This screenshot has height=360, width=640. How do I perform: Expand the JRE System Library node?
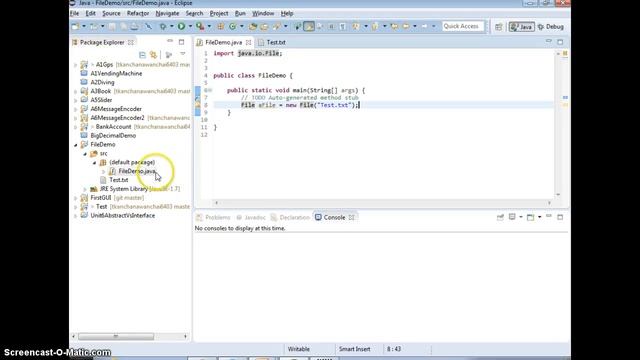tap(85, 189)
